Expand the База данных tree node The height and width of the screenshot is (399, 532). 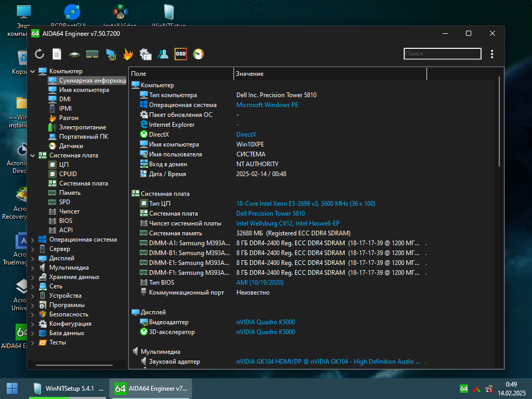(33, 333)
